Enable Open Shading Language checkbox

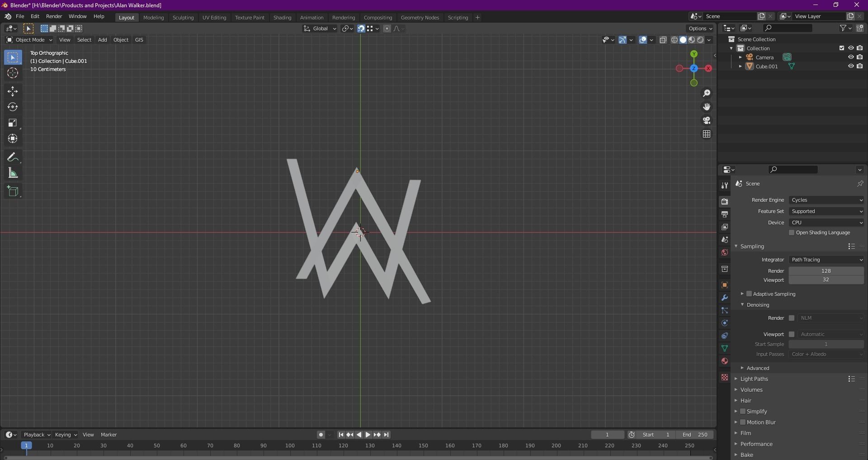click(792, 232)
